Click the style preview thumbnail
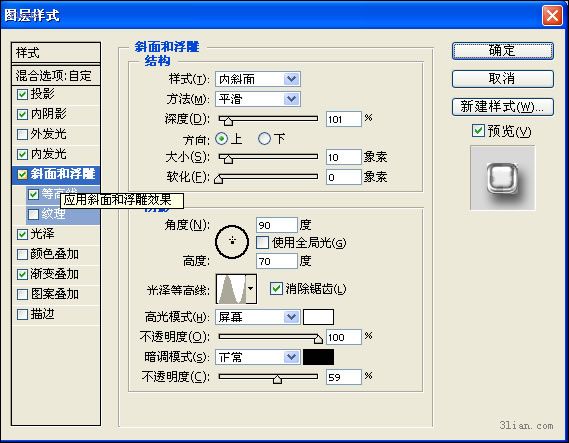The image size is (569, 443). pyautogui.click(x=503, y=178)
